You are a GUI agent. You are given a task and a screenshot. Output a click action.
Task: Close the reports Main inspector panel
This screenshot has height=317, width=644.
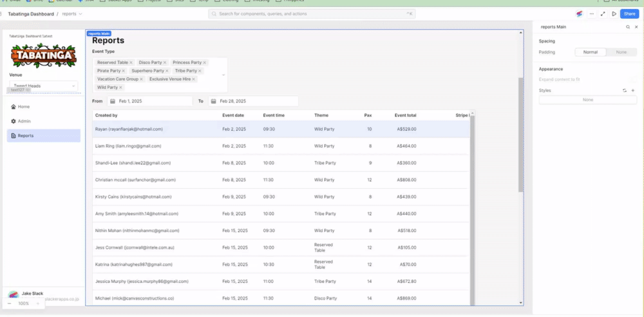point(636,26)
